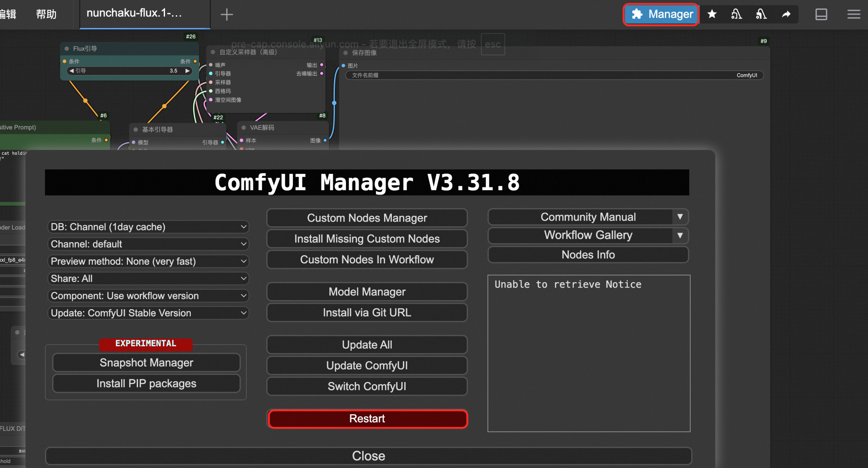Image resolution: width=868 pixels, height=468 pixels.
Task: Click the 引导器 output port on 基本引导器
Action: coord(222,143)
